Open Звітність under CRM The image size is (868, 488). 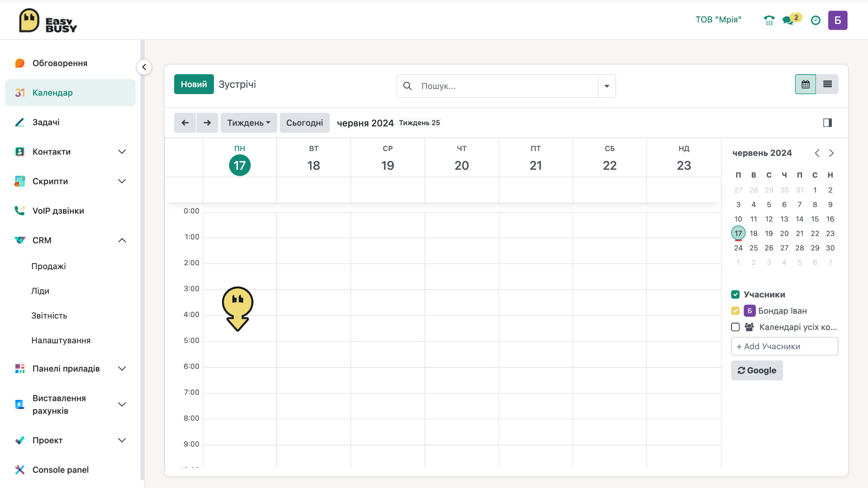(49, 316)
